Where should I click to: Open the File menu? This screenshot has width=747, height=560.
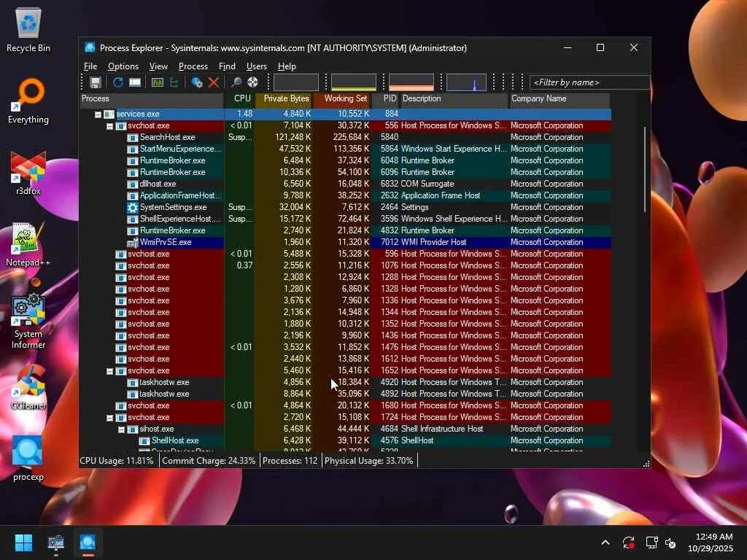pyautogui.click(x=90, y=66)
